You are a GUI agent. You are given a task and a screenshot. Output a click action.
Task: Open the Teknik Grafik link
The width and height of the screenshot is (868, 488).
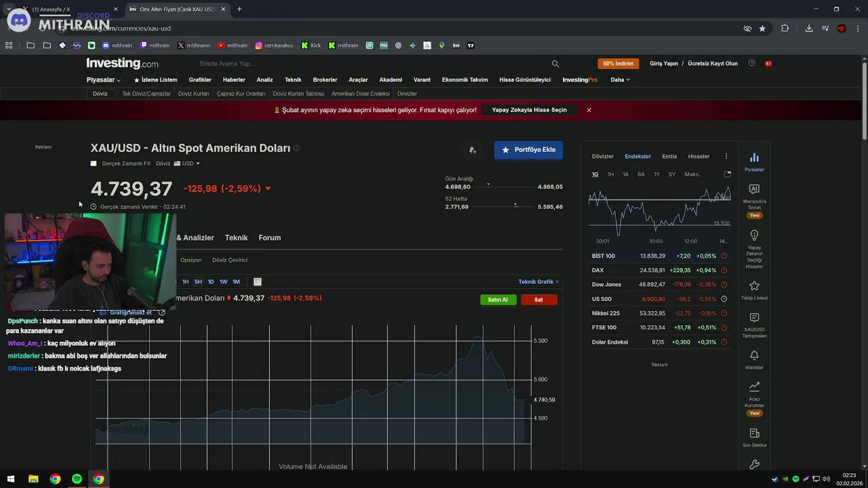(538, 282)
